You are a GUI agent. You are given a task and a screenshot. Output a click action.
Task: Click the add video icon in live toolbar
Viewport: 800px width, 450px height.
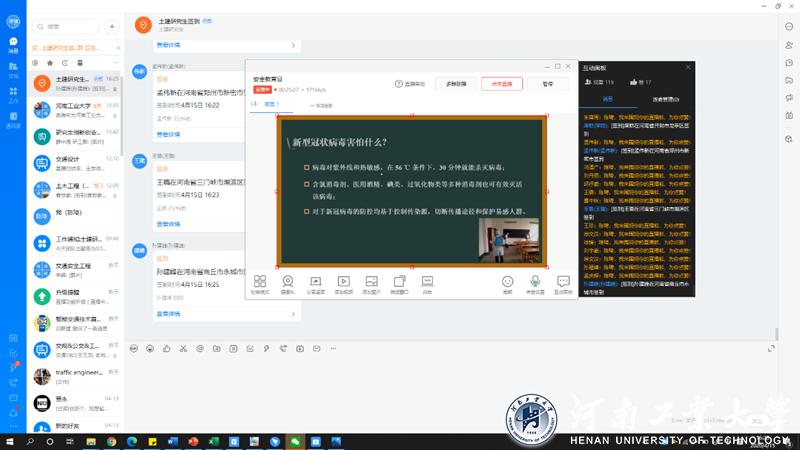343,285
